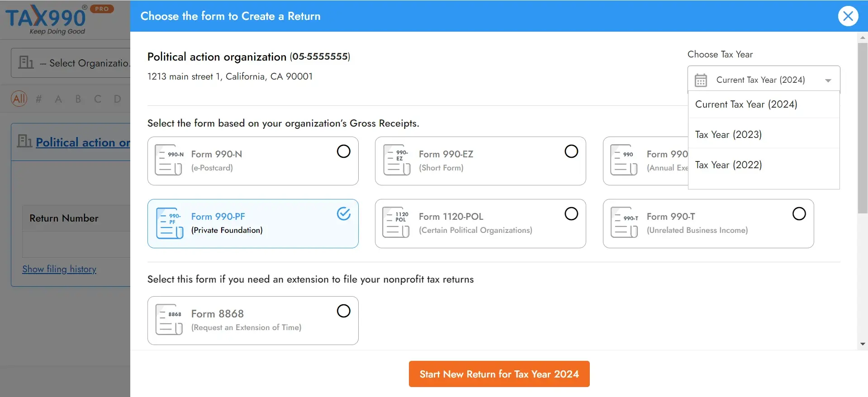868x397 pixels.
Task: Filter organizations by letter C
Action: tap(98, 99)
